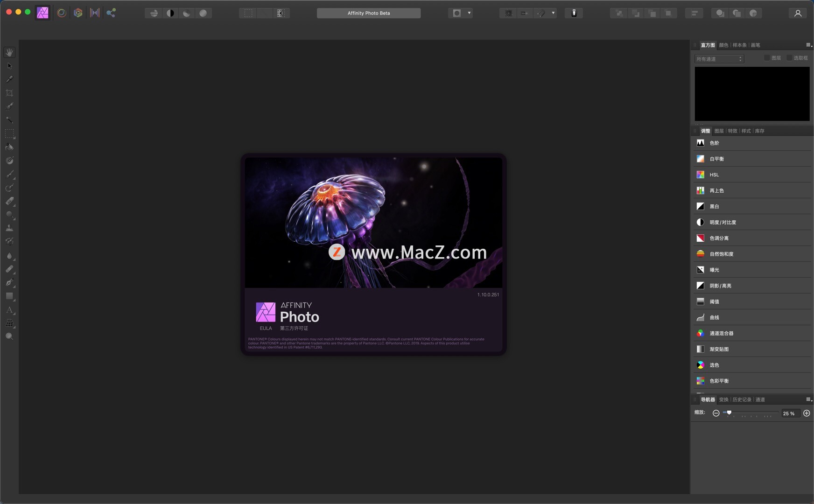Image resolution: width=814 pixels, height=504 pixels.
Task: Apply Auto Contrast from toolbar
Action: click(170, 13)
